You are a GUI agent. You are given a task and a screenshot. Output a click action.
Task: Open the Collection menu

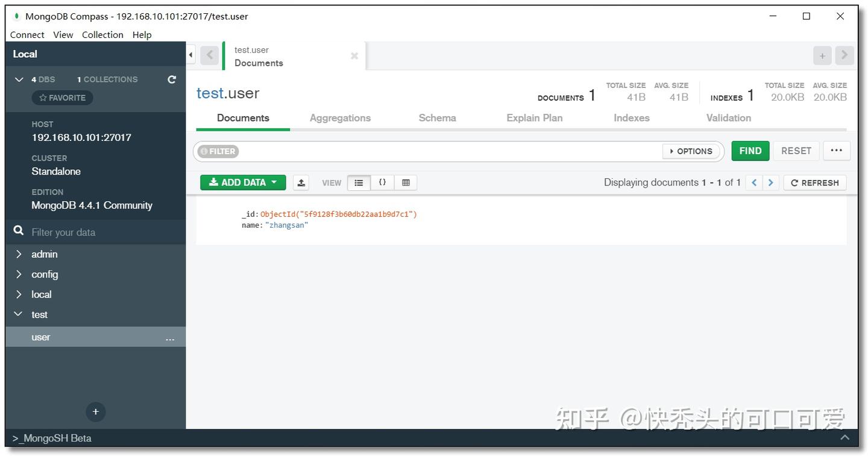click(102, 34)
